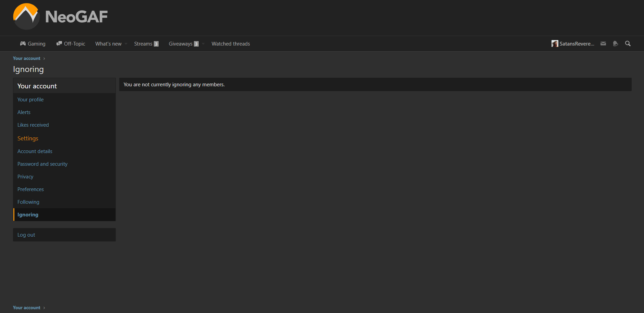The height and width of the screenshot is (313, 644).
Task: Open the alerts notification icon
Action: pyautogui.click(x=616, y=43)
